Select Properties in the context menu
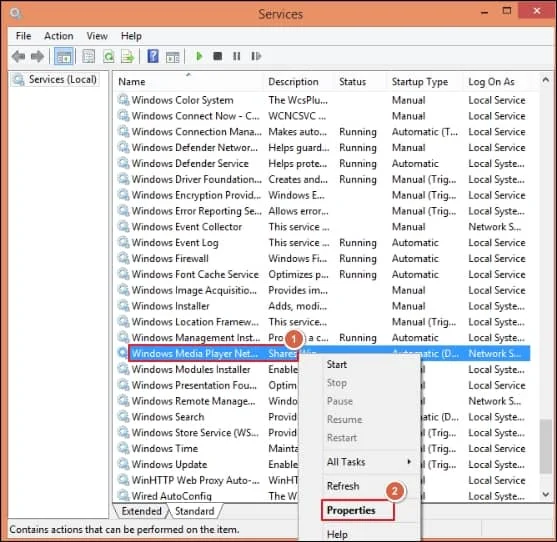The width and height of the screenshot is (557, 542). pos(358,510)
